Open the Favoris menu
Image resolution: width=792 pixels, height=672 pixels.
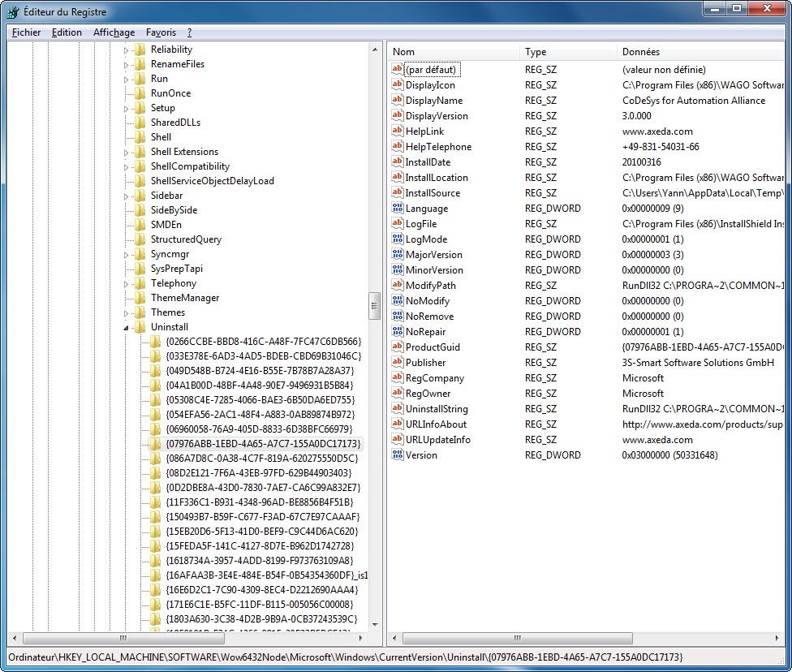161,32
